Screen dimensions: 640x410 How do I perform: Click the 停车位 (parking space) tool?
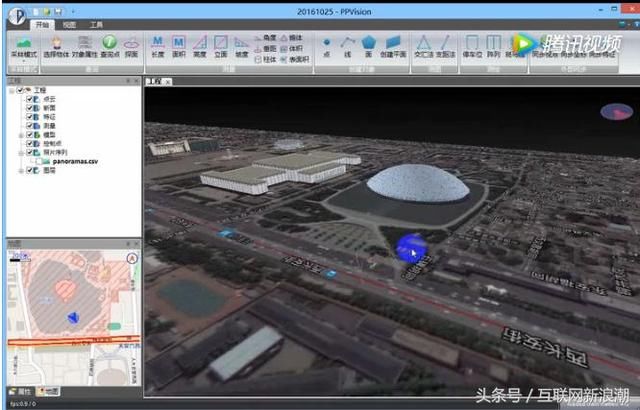pos(471,47)
